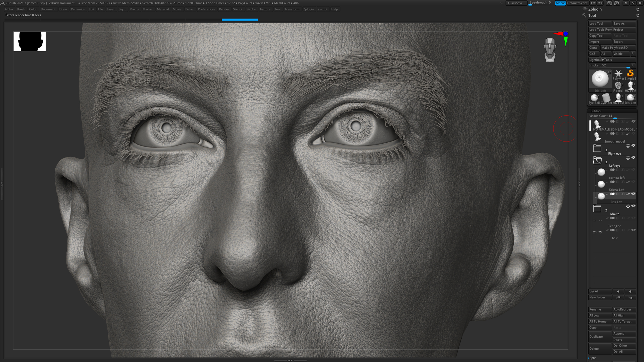Toggle the Right eye folder eye icon
The width and height of the screenshot is (644, 362).
[634, 146]
